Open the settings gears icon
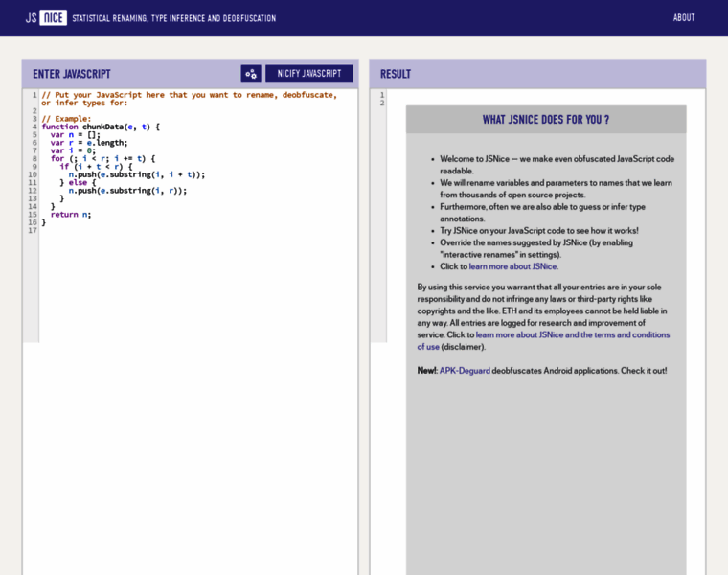728x575 pixels. [x=251, y=74]
